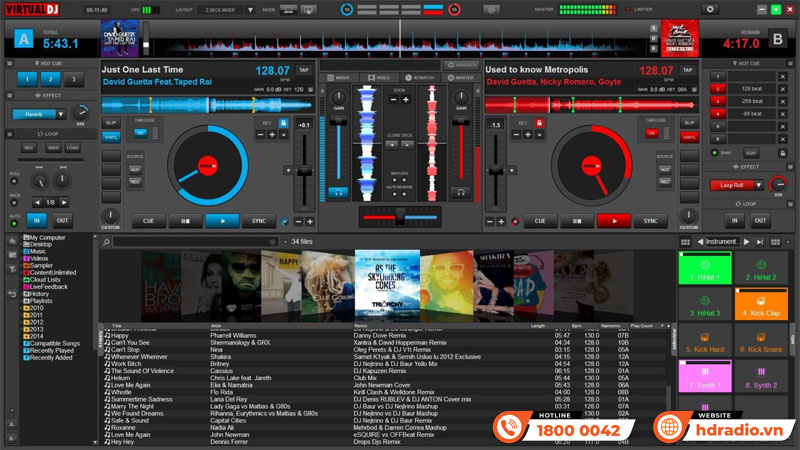Viewport: 800px width, 450px height.
Task: Click the crossfader handle
Action: click(x=401, y=217)
